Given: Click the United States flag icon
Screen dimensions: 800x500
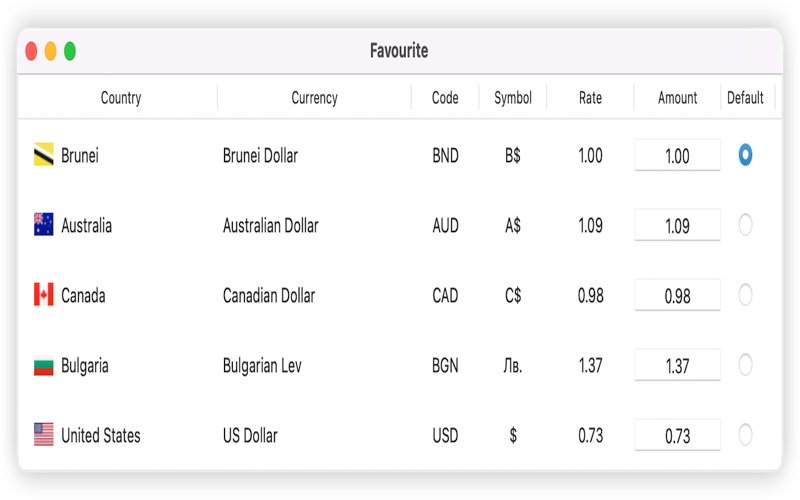Looking at the screenshot, I should click(44, 435).
